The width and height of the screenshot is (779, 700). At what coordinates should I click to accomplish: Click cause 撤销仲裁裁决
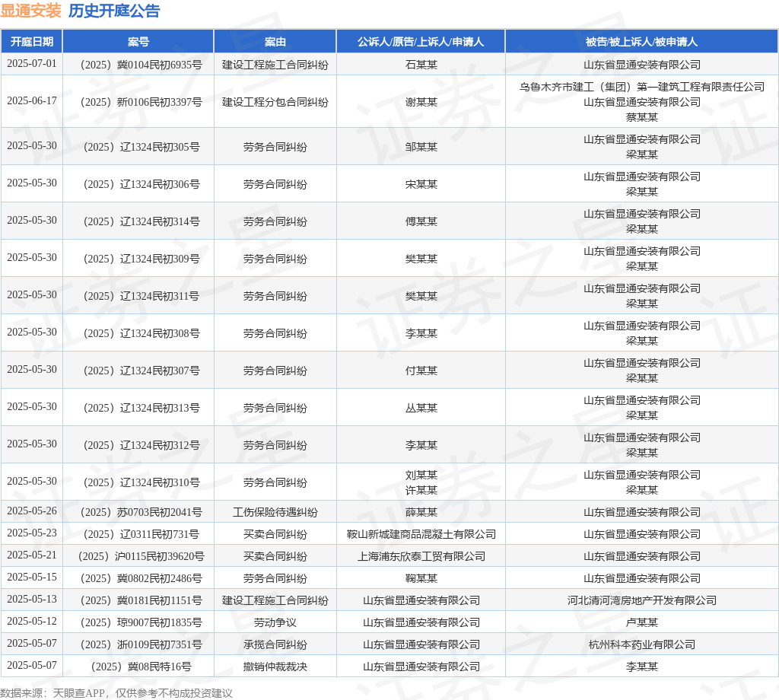click(275, 667)
